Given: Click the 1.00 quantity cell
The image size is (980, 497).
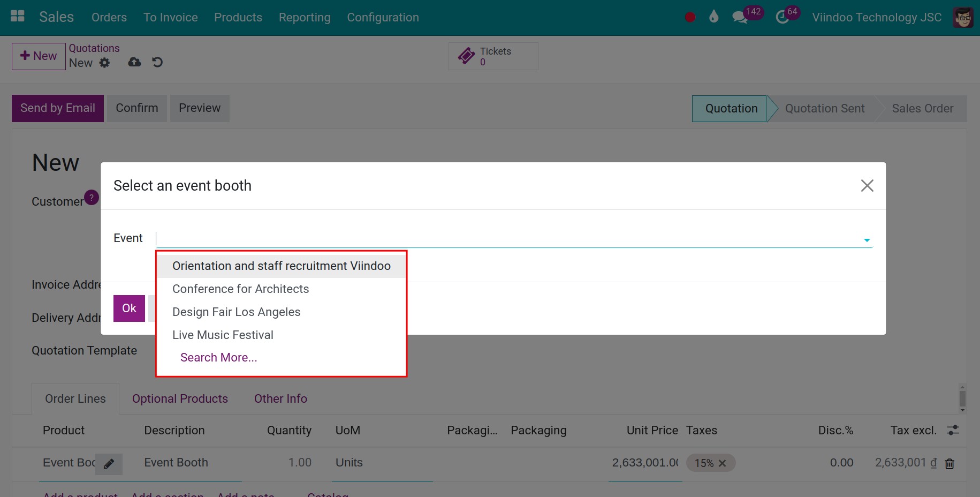Looking at the screenshot, I should coord(300,463).
